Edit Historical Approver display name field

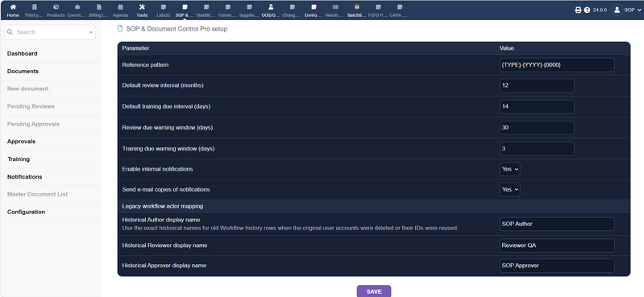pos(557,266)
